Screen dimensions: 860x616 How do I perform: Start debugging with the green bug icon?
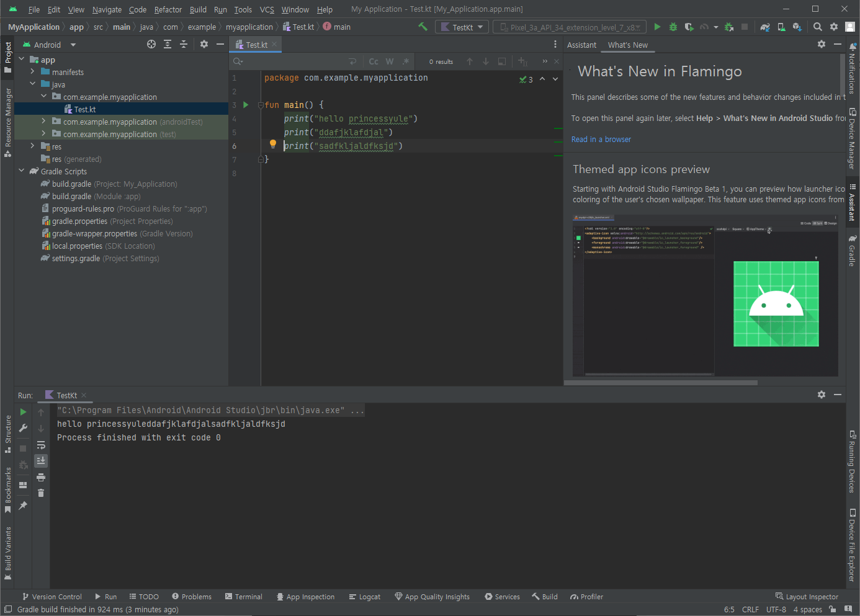pyautogui.click(x=673, y=27)
